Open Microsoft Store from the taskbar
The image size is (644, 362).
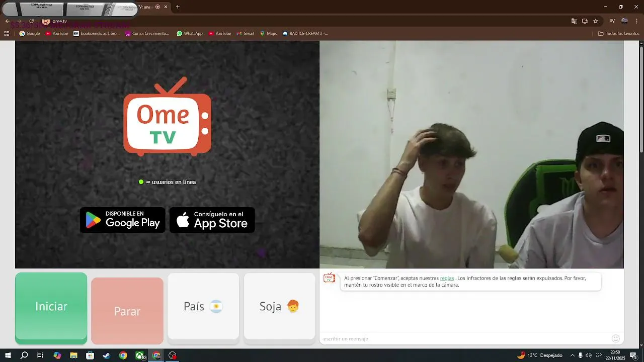pyautogui.click(x=90, y=355)
